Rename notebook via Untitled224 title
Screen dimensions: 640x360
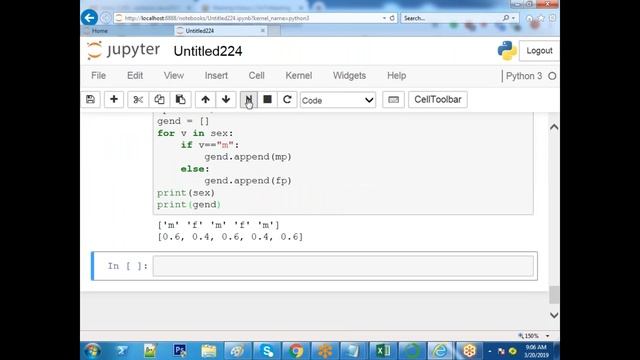(x=208, y=51)
